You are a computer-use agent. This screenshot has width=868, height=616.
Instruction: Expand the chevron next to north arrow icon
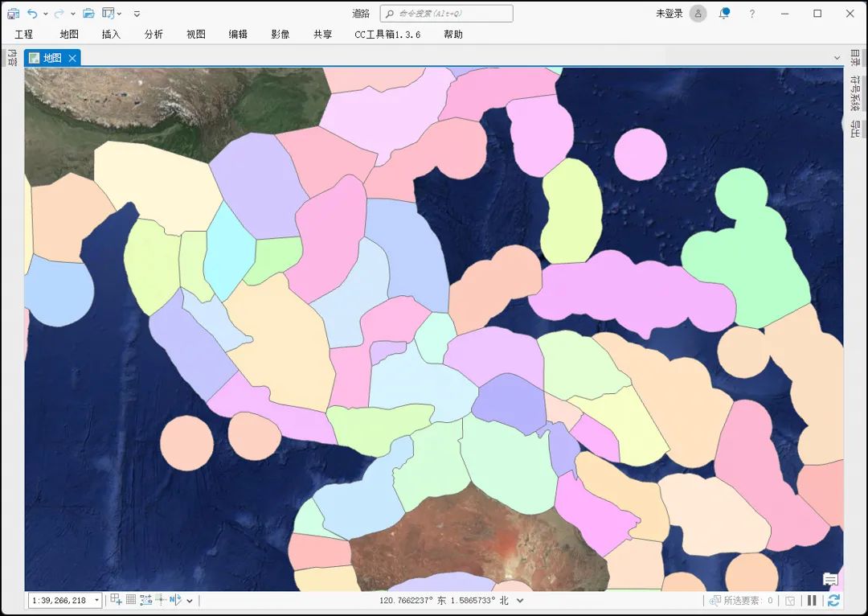click(x=190, y=601)
